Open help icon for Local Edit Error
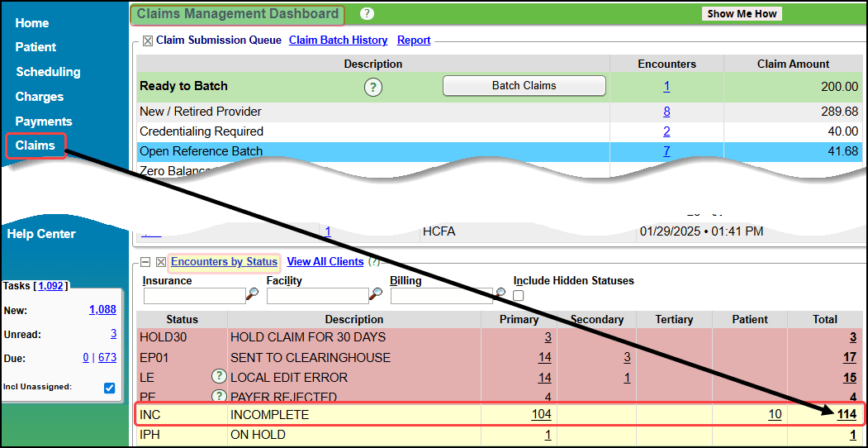This screenshot has width=868, height=448. pyautogui.click(x=219, y=378)
